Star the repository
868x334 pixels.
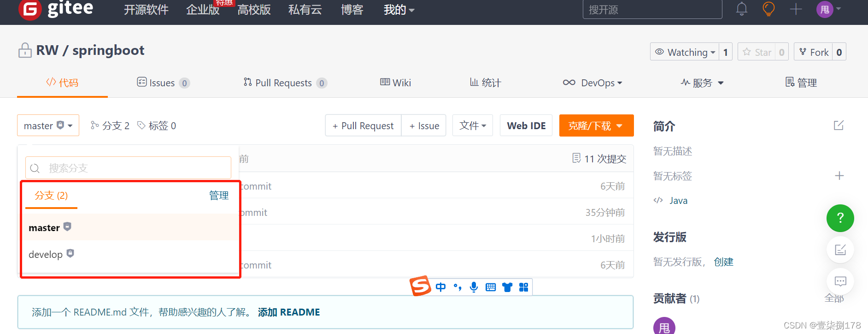[757, 52]
